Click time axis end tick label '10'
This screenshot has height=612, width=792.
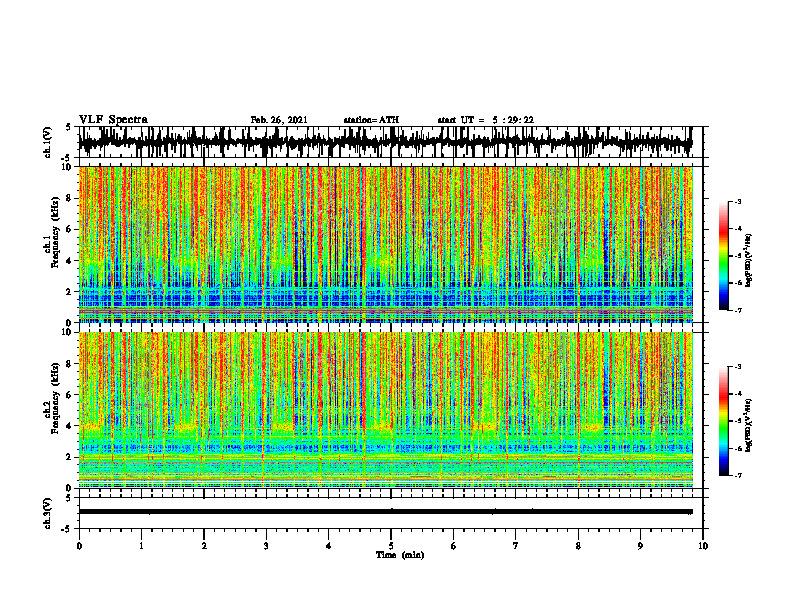pyautogui.click(x=703, y=546)
